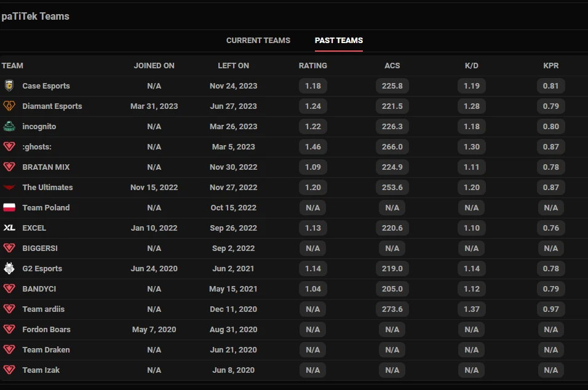Click the EXCEL XL logo
Screen dimensions: 588x390
coord(9,228)
